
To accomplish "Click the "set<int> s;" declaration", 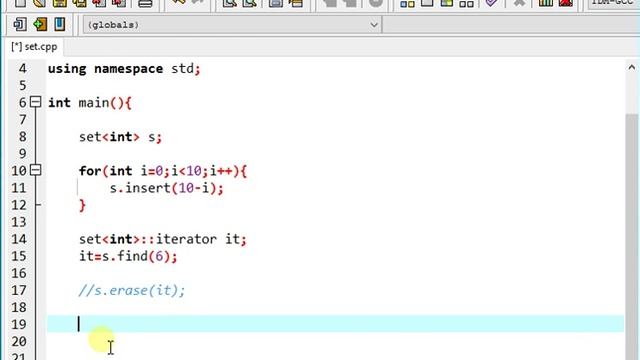I will tap(120, 137).
